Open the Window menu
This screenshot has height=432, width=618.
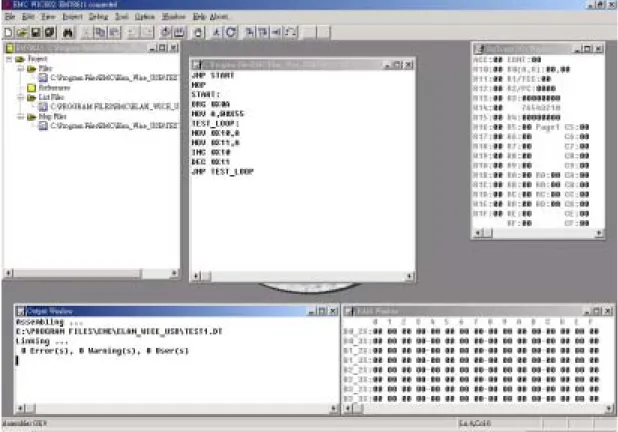(x=173, y=17)
